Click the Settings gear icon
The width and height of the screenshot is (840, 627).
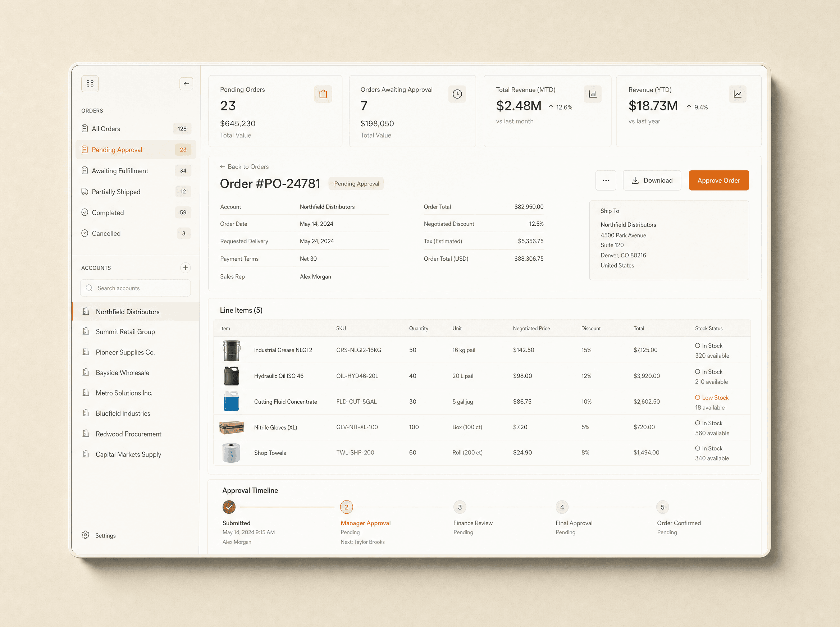pyautogui.click(x=86, y=535)
